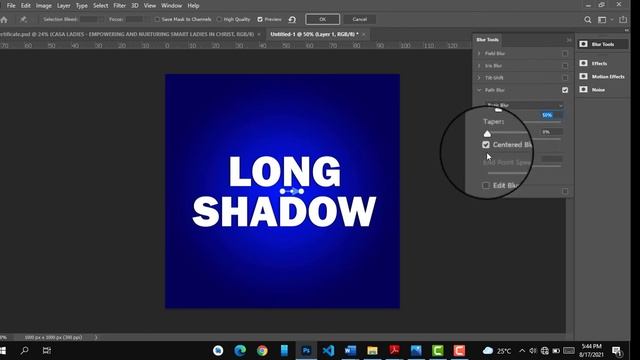640x360 pixels.
Task: Close the certificate.psd document tab
Action: click(259, 34)
